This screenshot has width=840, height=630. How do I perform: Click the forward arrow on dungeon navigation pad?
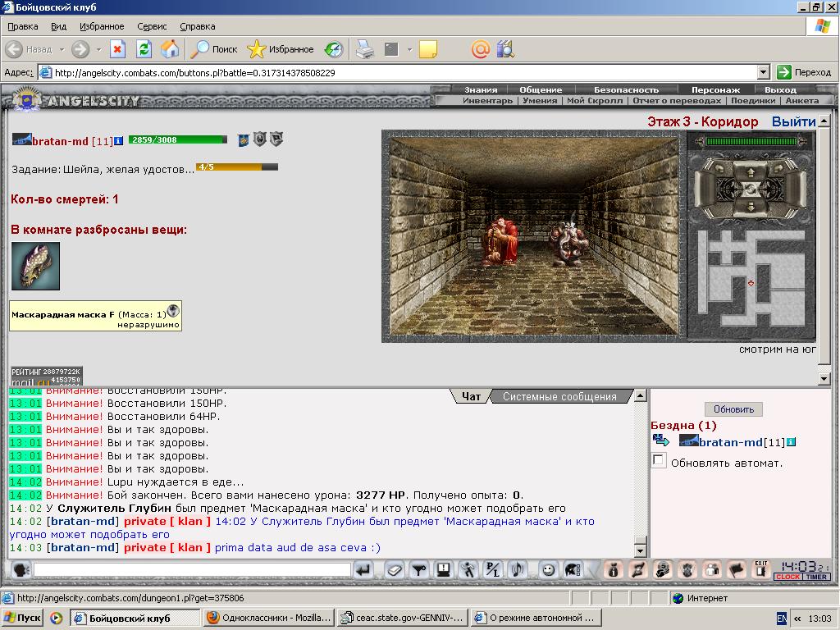(x=751, y=173)
